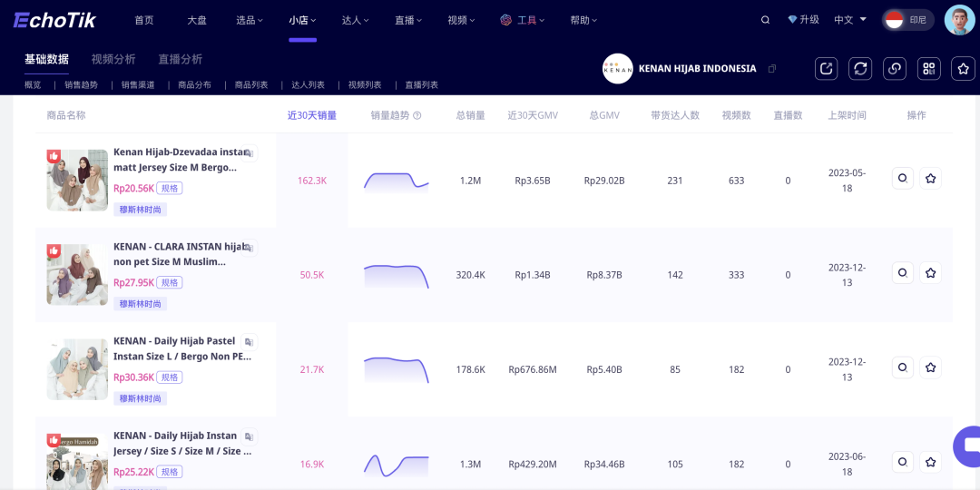Switch to the 视频分析 tab

[113, 59]
